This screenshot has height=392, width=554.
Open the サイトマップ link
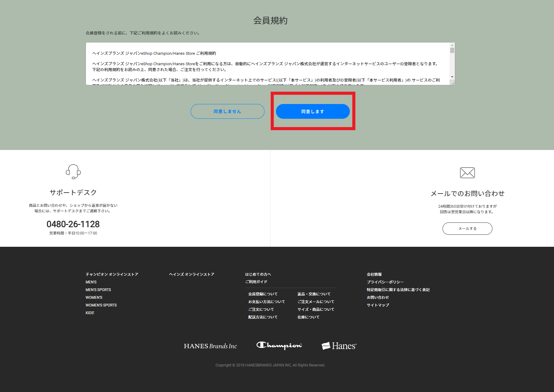tap(378, 305)
